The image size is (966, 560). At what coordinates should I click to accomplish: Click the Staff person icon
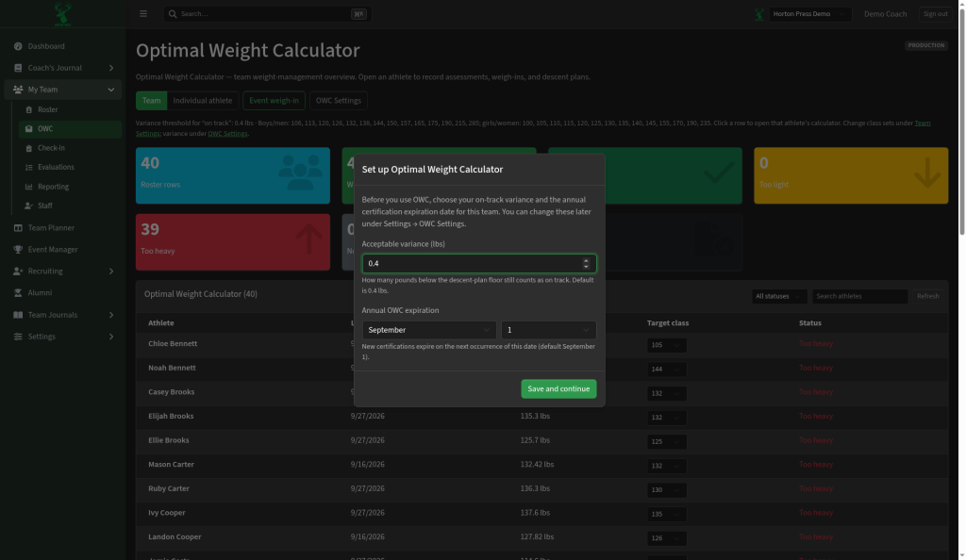(29, 206)
